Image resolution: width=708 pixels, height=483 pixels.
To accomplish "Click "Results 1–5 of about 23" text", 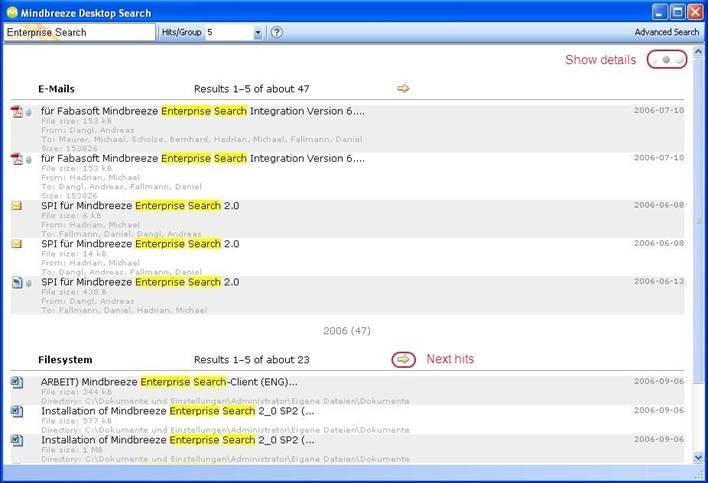I will coord(252,360).
